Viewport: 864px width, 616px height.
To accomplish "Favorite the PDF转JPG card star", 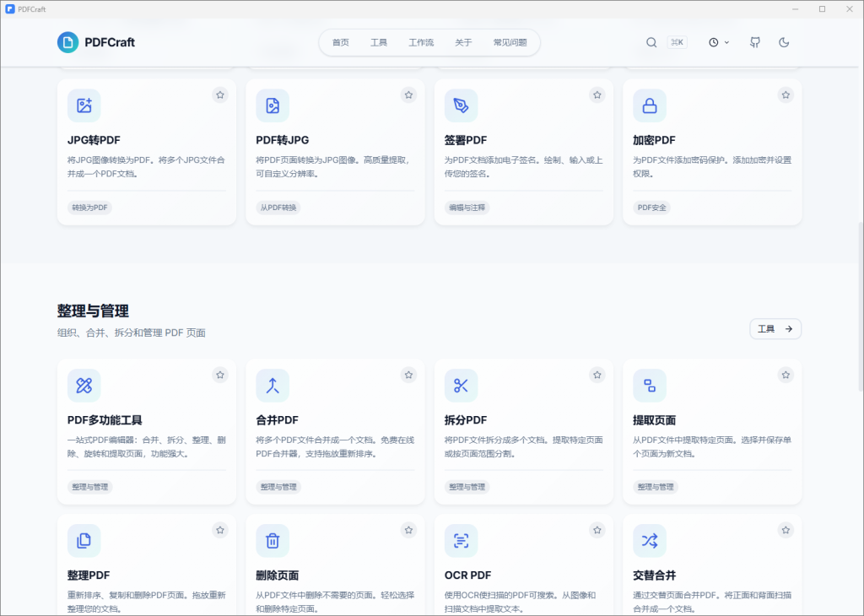I will click(408, 95).
